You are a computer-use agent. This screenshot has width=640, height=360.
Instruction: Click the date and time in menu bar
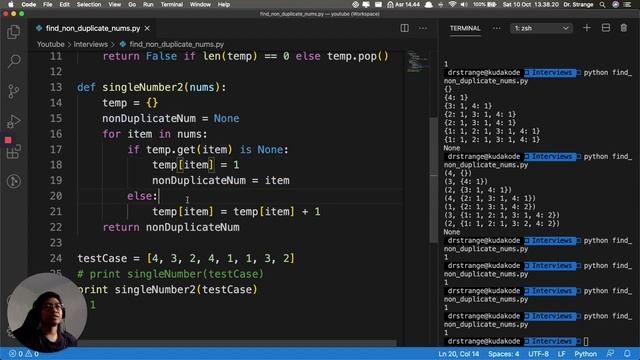(x=531, y=4)
